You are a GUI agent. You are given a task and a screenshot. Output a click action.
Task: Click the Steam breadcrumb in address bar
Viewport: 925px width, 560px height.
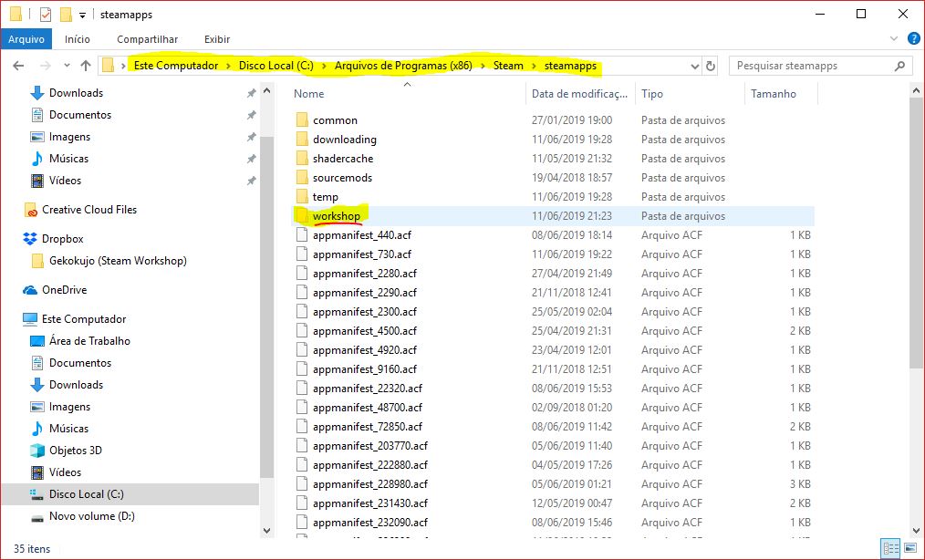point(508,66)
